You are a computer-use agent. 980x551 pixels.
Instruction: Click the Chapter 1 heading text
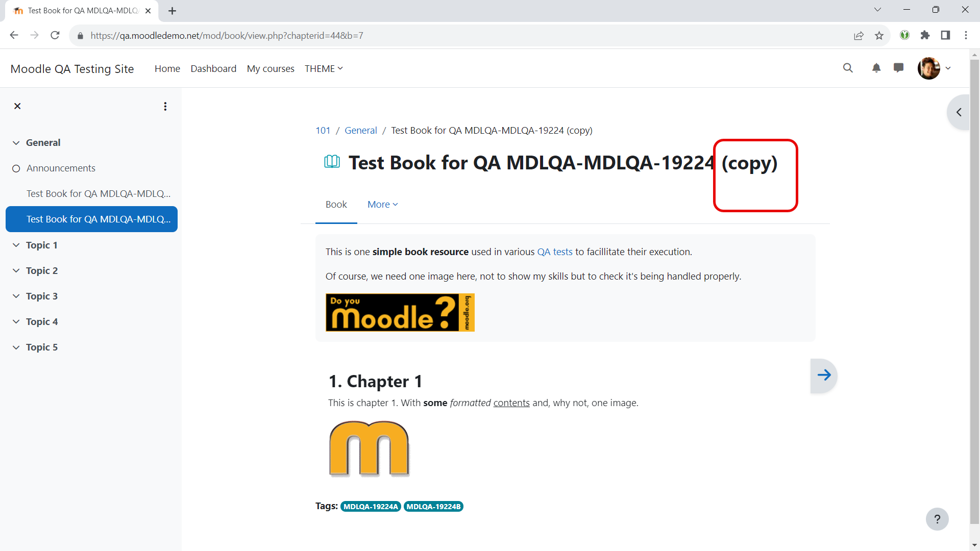pos(375,382)
